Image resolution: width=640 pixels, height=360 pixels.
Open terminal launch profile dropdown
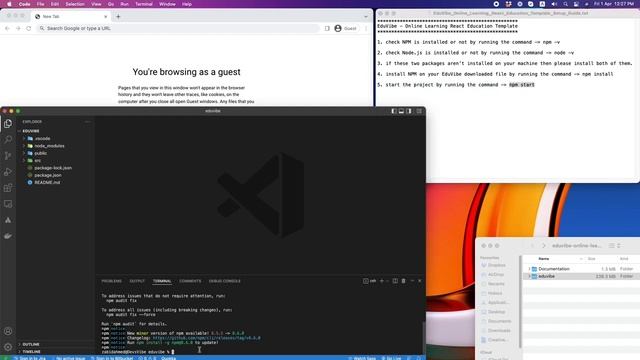387,281
